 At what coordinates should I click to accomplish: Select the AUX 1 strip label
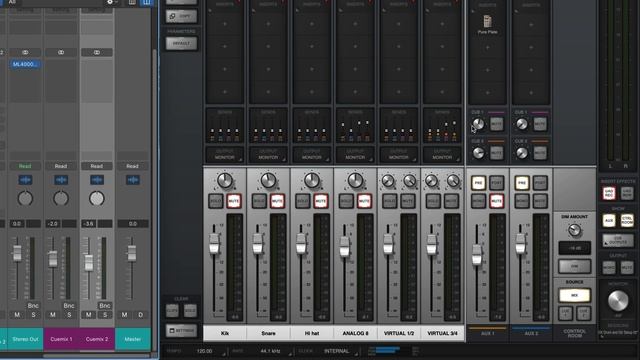487,334
